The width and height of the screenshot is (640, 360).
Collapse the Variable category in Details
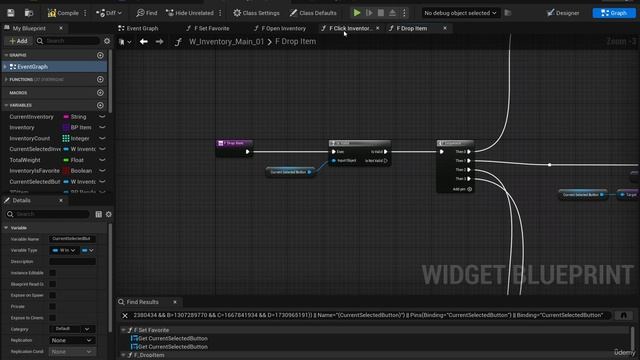click(x=6, y=228)
